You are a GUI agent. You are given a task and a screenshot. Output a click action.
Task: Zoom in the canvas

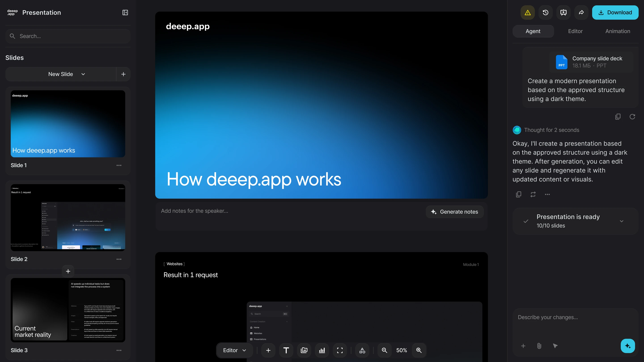419,350
